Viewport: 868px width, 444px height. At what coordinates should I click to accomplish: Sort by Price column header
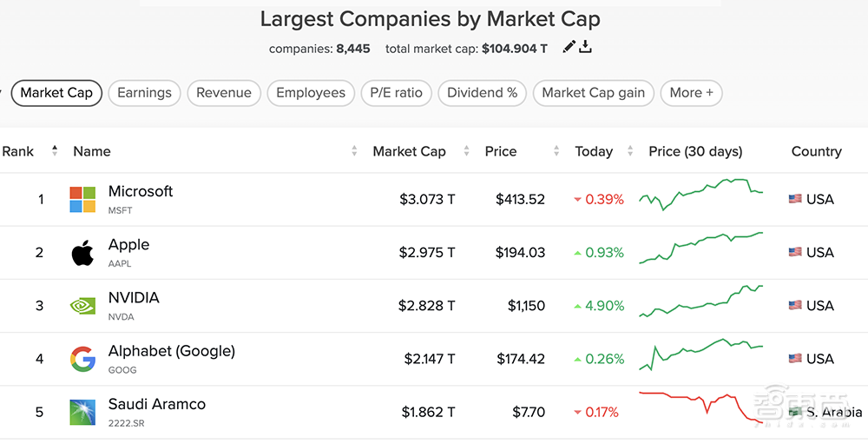[501, 151]
